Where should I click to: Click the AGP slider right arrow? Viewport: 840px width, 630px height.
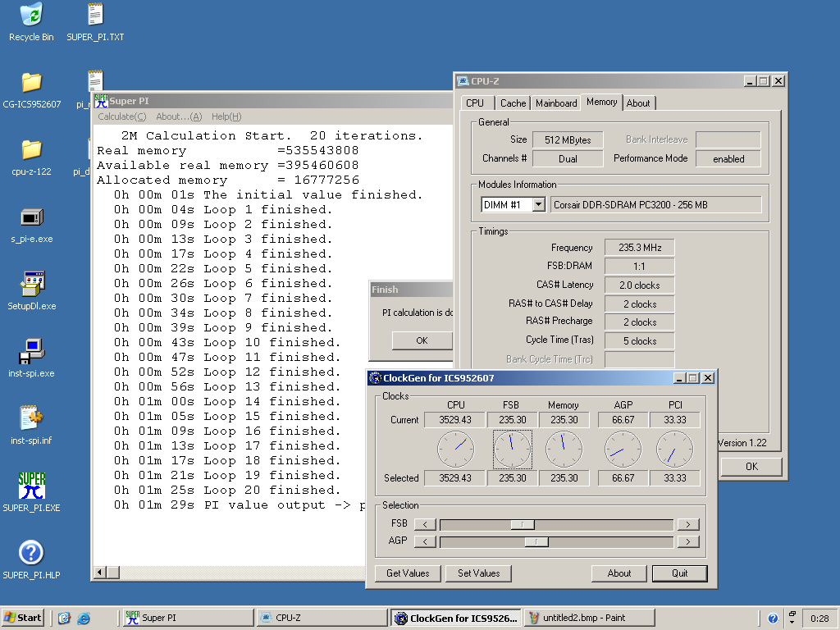click(x=688, y=541)
